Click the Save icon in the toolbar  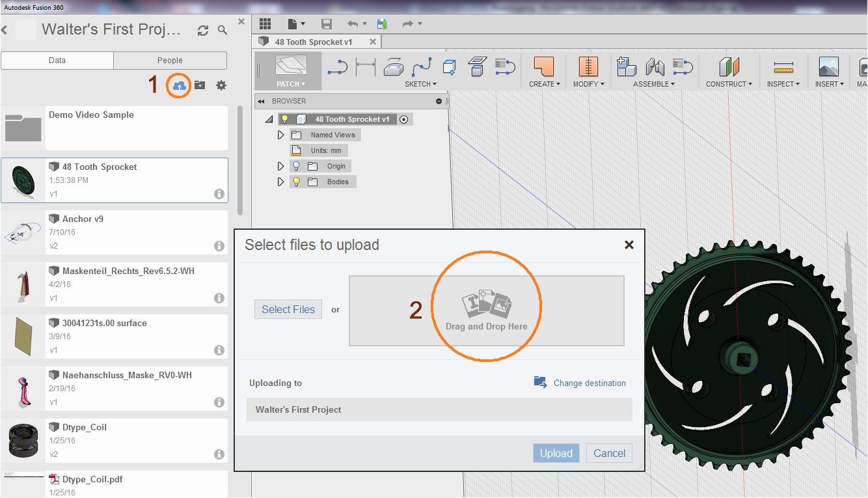pos(327,23)
